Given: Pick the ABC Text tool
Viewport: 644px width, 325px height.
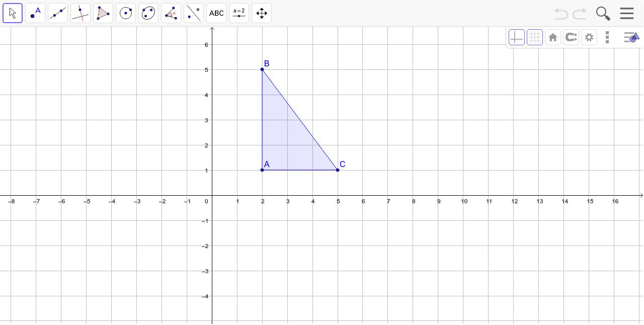Looking at the screenshot, I should pyautogui.click(x=216, y=13).
